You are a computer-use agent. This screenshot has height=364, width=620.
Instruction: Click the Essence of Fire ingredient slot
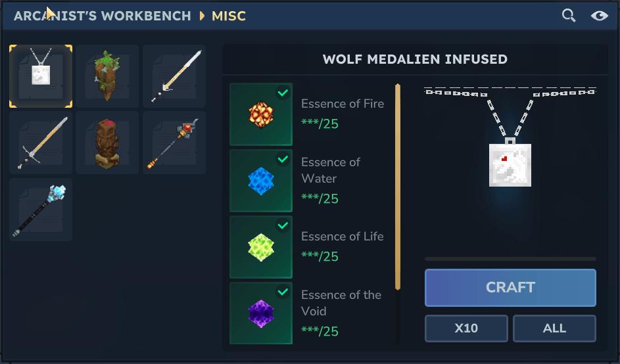pyautogui.click(x=261, y=114)
